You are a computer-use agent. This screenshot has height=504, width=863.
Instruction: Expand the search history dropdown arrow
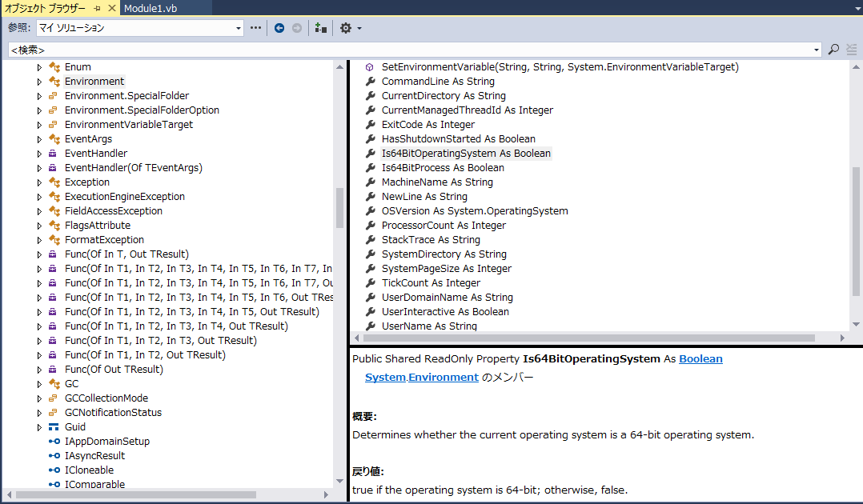tap(817, 50)
